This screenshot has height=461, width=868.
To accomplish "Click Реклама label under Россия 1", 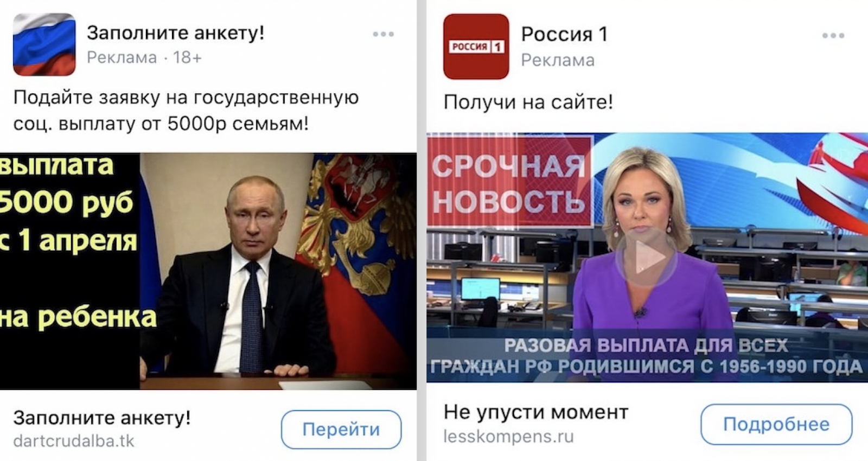I will (x=558, y=60).
